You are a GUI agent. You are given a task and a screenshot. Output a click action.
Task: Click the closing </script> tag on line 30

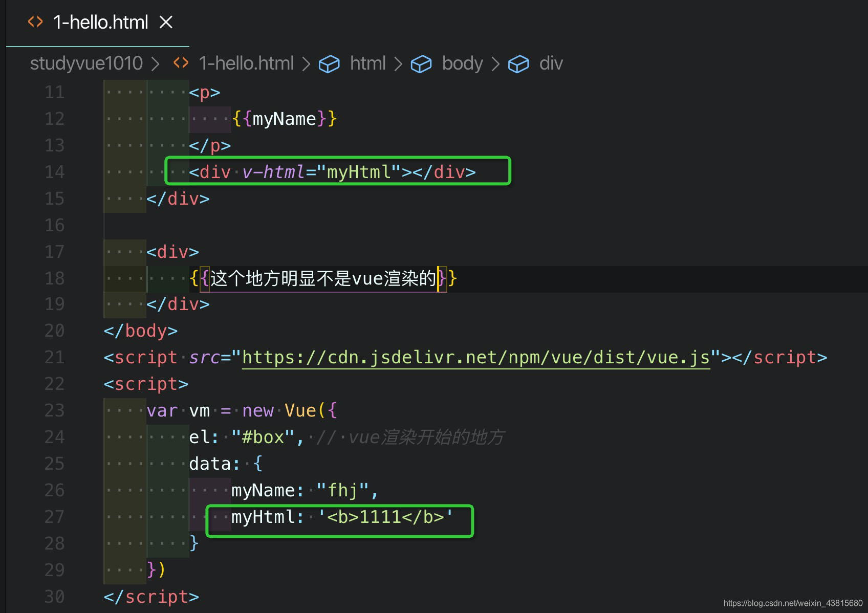pos(151,597)
